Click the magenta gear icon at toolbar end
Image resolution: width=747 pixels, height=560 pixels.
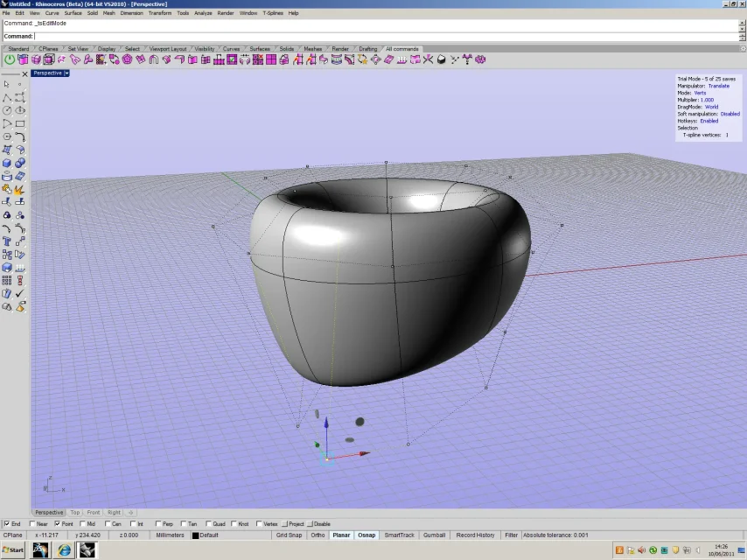pos(480,59)
